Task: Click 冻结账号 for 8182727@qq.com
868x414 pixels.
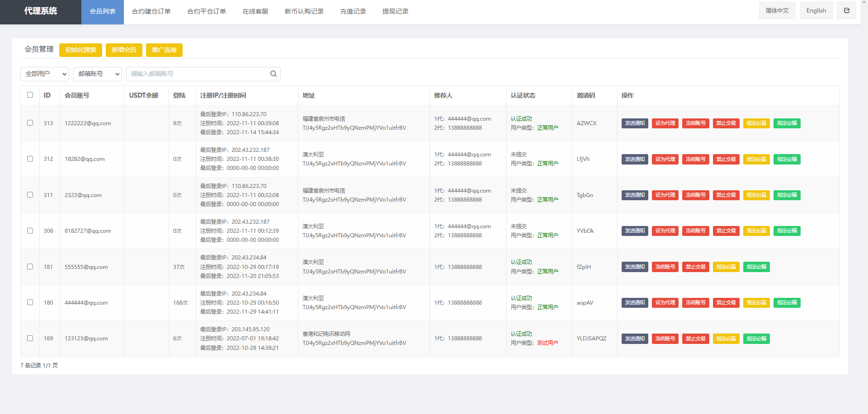Action: 695,231
